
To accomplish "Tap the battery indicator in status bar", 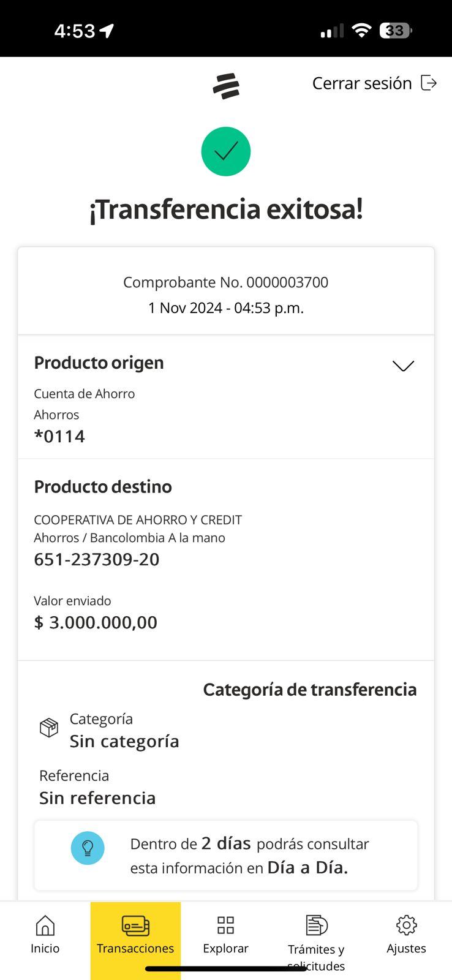I will click(x=396, y=30).
